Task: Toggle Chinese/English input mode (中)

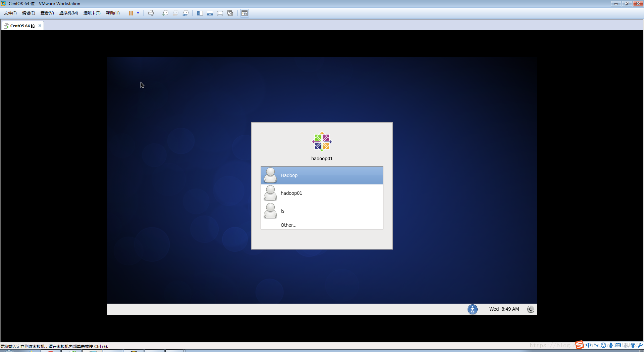Action: [x=589, y=345]
